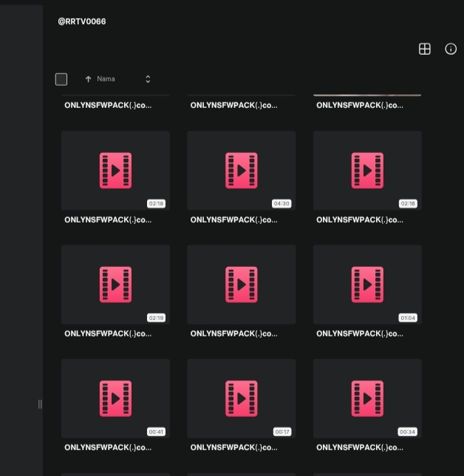
Task: Open the video icon with 04:30 duration
Action: coord(242,171)
